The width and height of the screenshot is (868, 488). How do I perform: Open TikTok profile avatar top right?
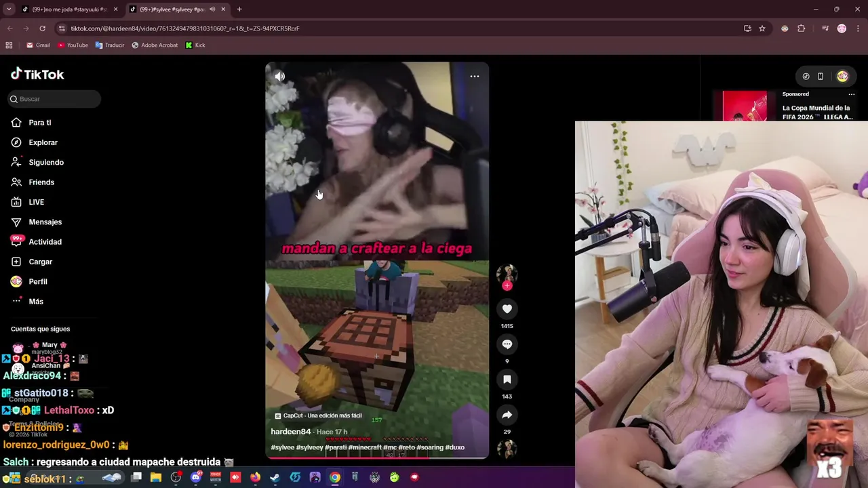(842, 77)
